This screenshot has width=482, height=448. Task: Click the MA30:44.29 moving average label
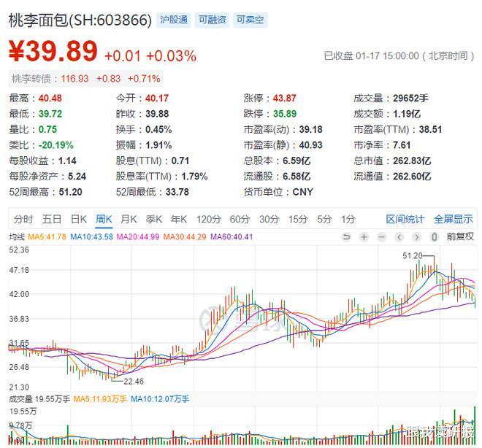point(185,236)
